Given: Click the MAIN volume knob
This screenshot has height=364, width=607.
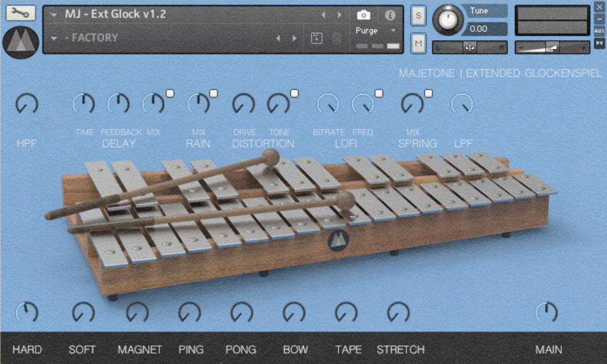Looking at the screenshot, I should [546, 312].
